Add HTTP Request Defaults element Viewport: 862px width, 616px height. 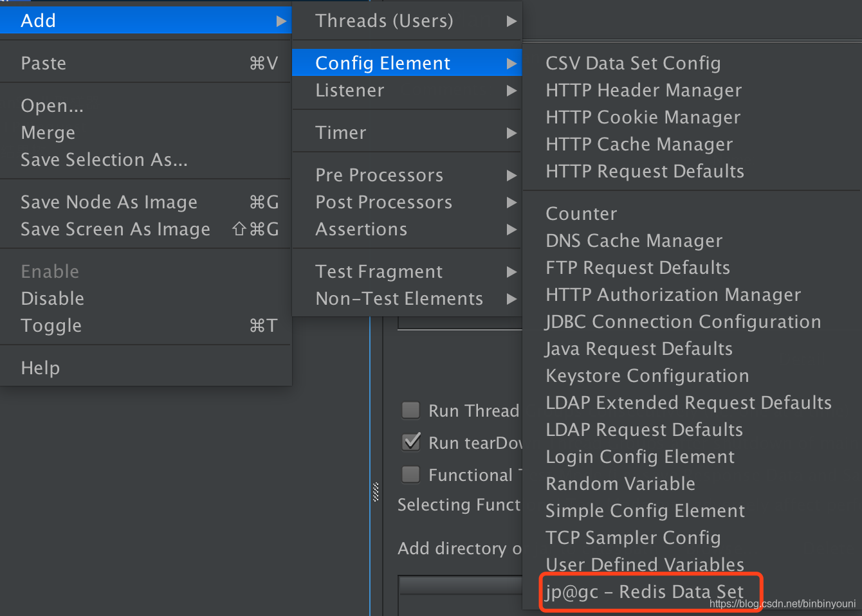pos(692,171)
